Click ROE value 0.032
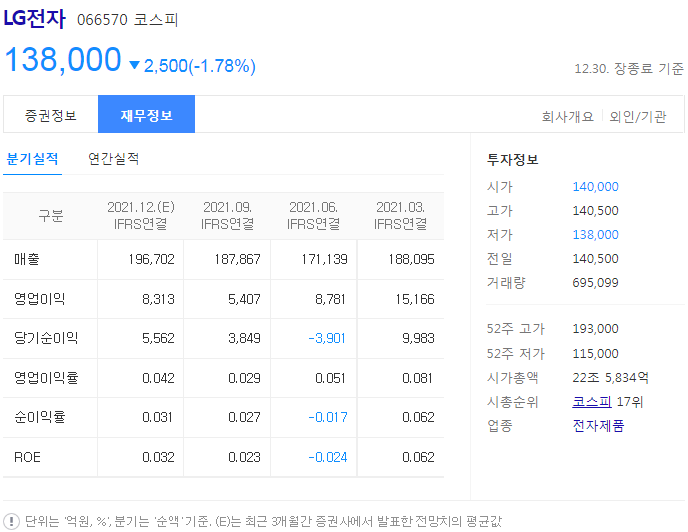688x532 pixels. (x=158, y=457)
